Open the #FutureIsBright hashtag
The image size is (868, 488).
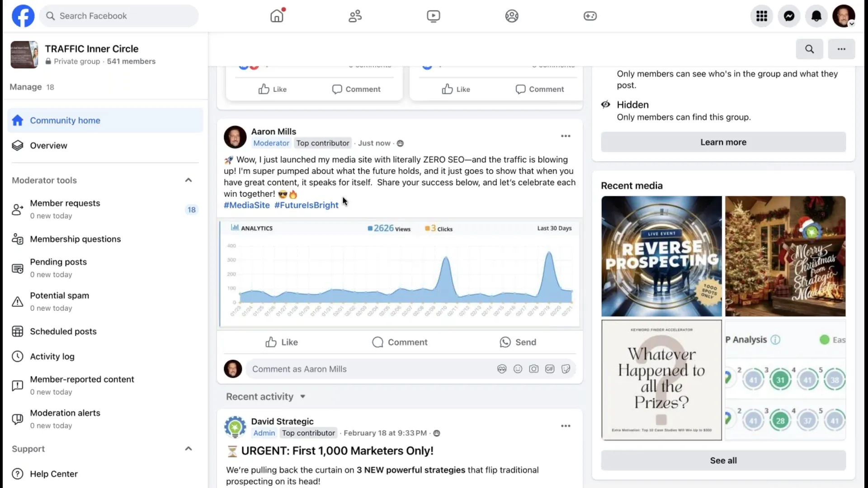pyautogui.click(x=307, y=205)
